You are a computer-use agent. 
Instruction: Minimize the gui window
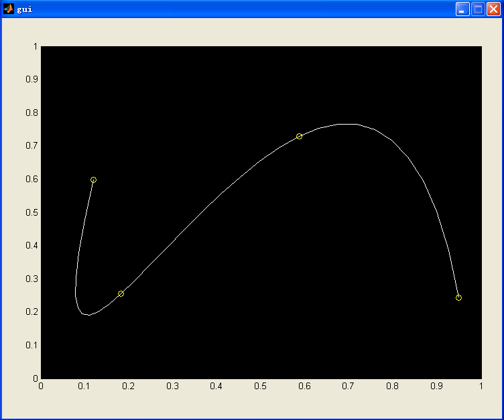[x=462, y=9]
